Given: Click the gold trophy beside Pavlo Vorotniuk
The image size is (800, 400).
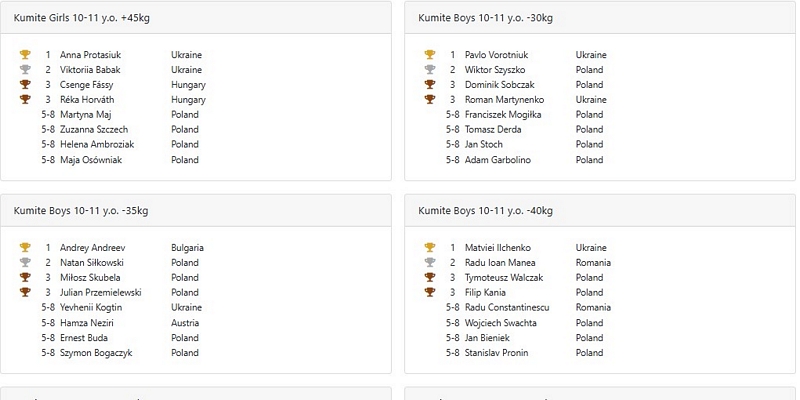Looking at the screenshot, I should click(430, 55).
